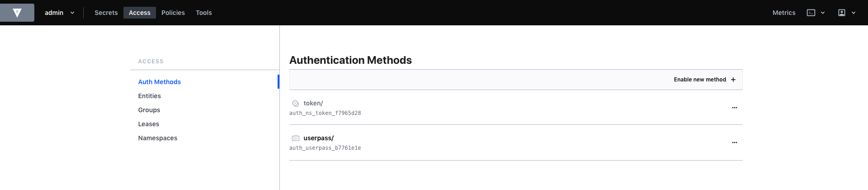Screen dimensions: 868x190
Task: Open the userpass/ auth method
Action: click(318, 138)
